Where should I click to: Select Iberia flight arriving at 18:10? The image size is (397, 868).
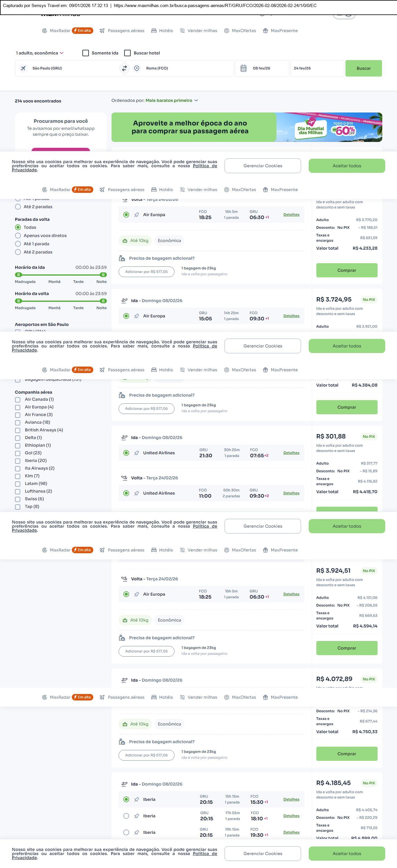[x=126, y=816]
